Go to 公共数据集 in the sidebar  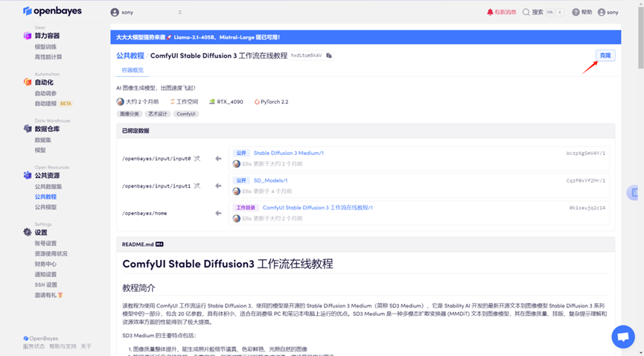pyautogui.click(x=48, y=187)
